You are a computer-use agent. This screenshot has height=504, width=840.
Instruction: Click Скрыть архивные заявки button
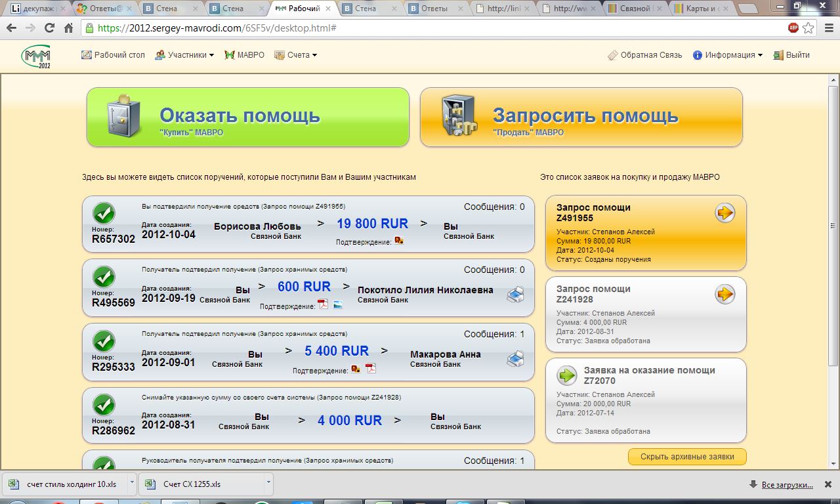tap(687, 457)
